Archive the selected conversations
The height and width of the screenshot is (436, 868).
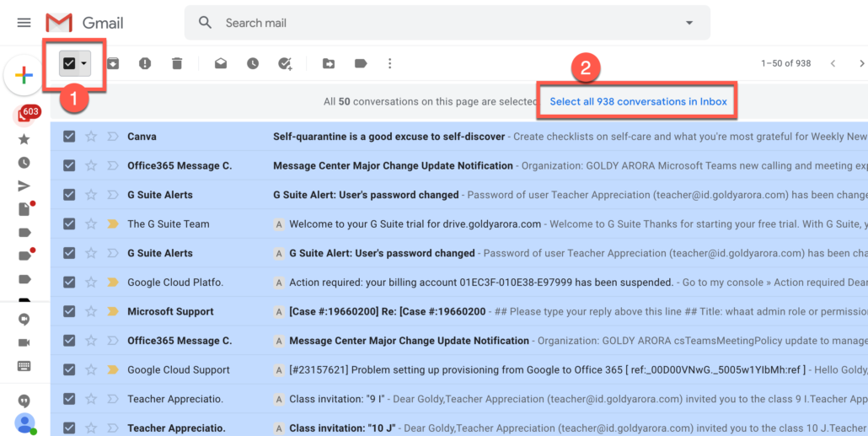click(113, 64)
